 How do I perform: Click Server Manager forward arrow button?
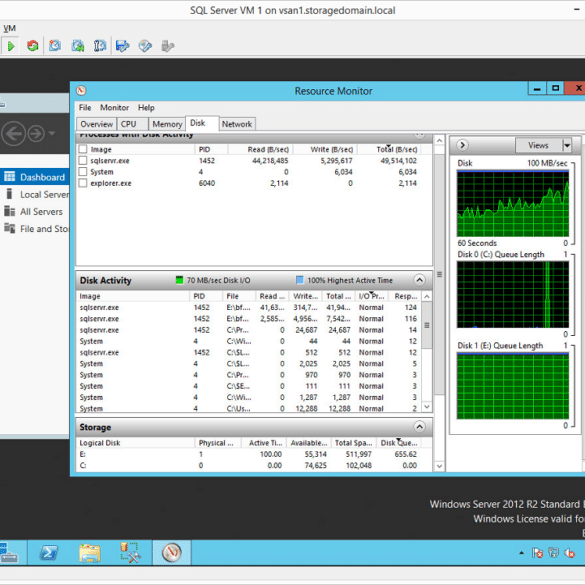pos(36,134)
